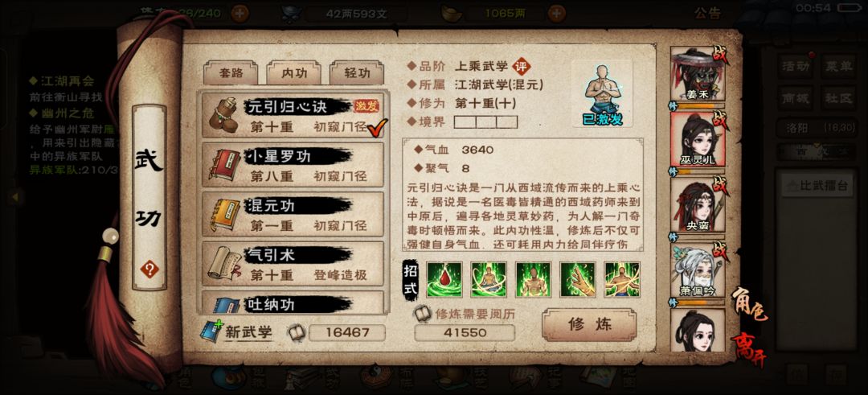
Task: Open the red question mark help icon
Action: pos(149,270)
